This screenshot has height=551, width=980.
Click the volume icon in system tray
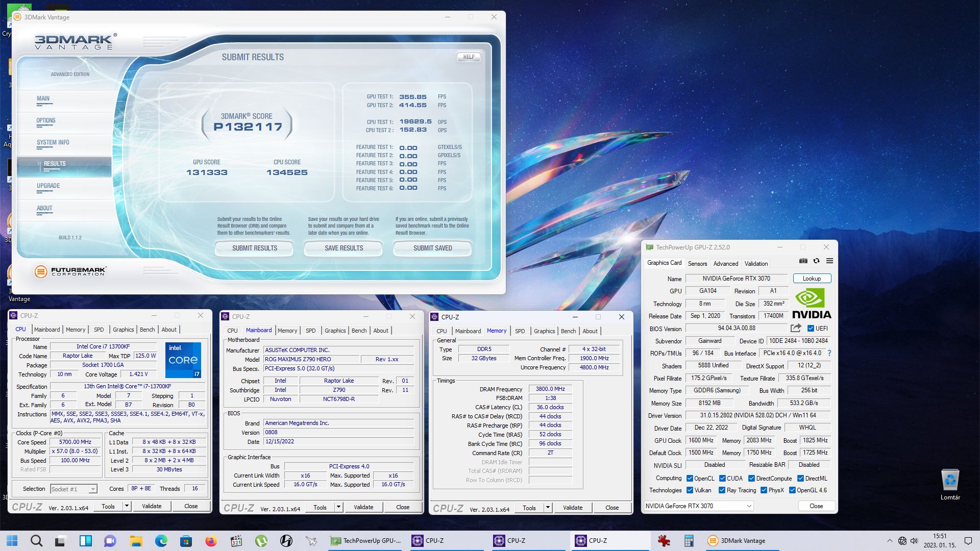pos(914,541)
